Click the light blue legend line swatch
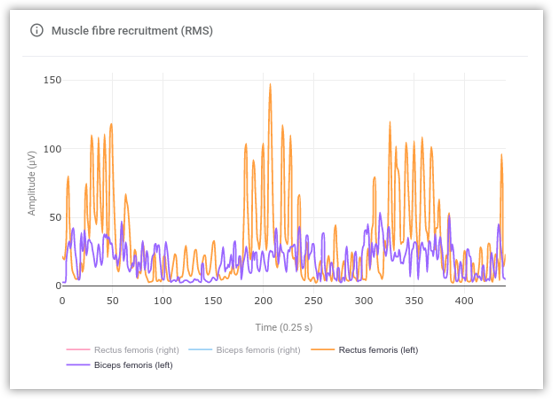Screen dimensions: 553x399 (x=200, y=350)
